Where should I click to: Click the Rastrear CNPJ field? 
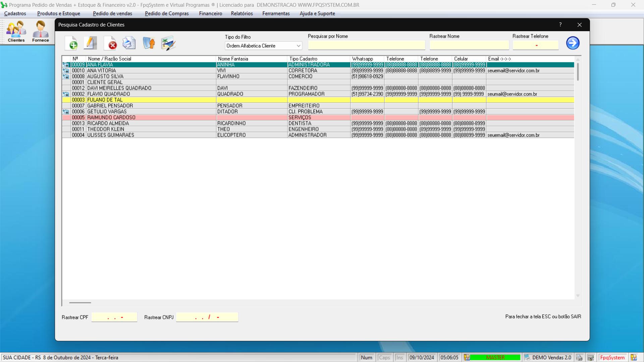pos(207,317)
